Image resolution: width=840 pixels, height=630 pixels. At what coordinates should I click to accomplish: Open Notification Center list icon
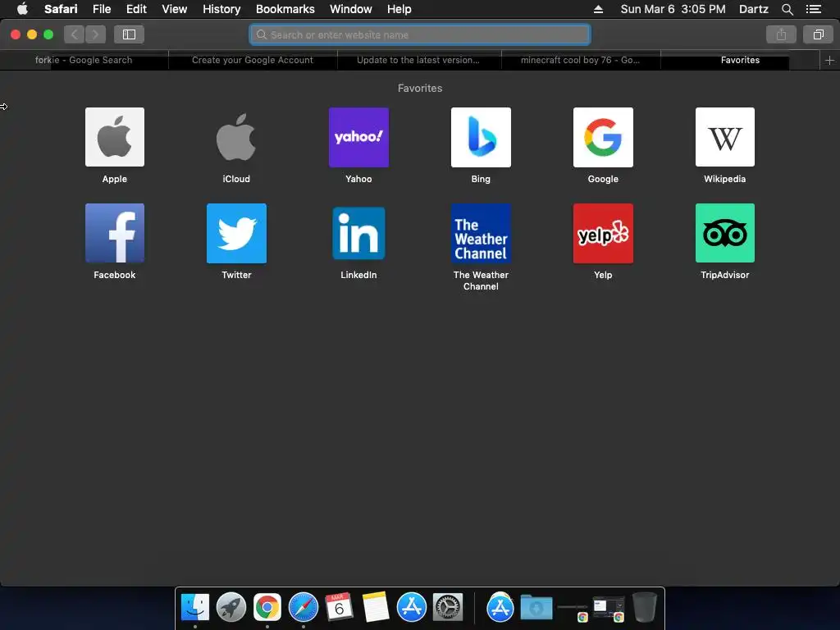coord(813,9)
